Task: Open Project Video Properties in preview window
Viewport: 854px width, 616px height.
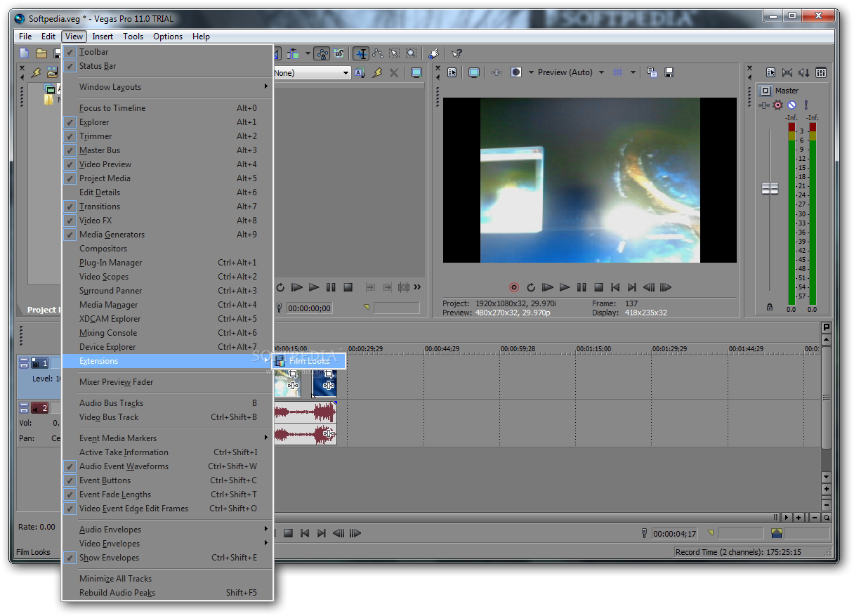Action: click(452, 72)
